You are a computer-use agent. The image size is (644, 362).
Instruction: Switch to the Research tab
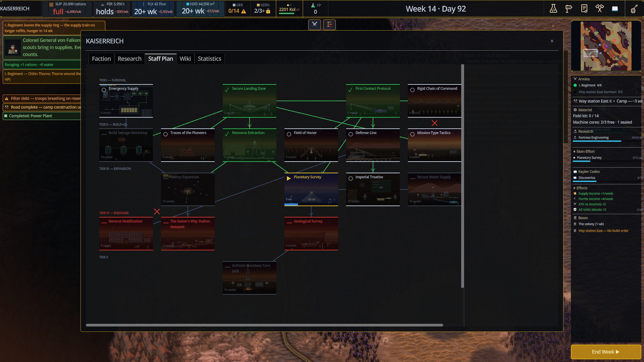[x=129, y=59]
